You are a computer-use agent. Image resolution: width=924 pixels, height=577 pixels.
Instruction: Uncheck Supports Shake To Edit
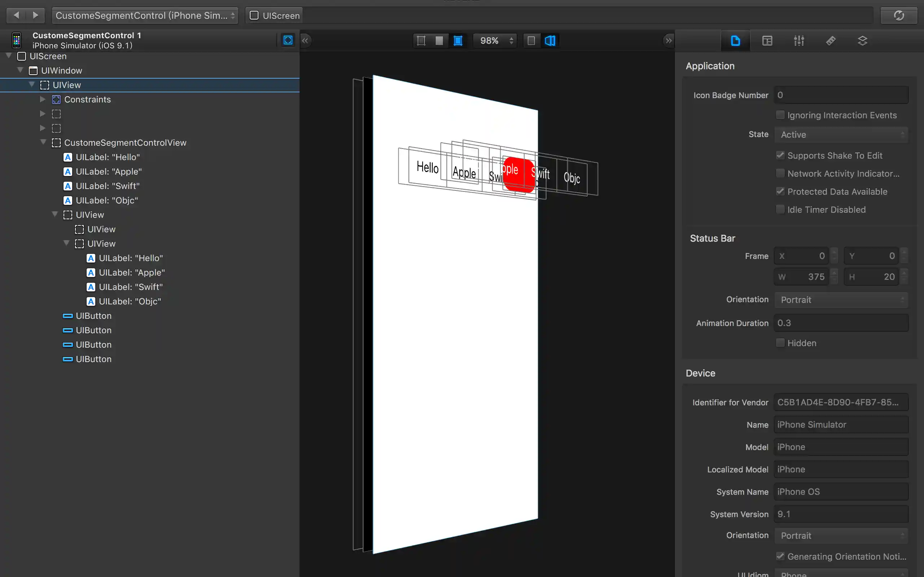point(780,155)
